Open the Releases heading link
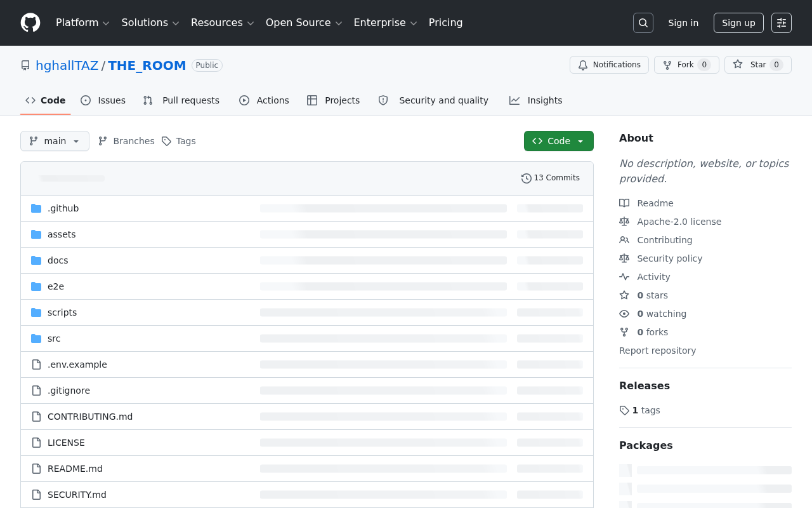This screenshot has height=508, width=812. [645, 385]
